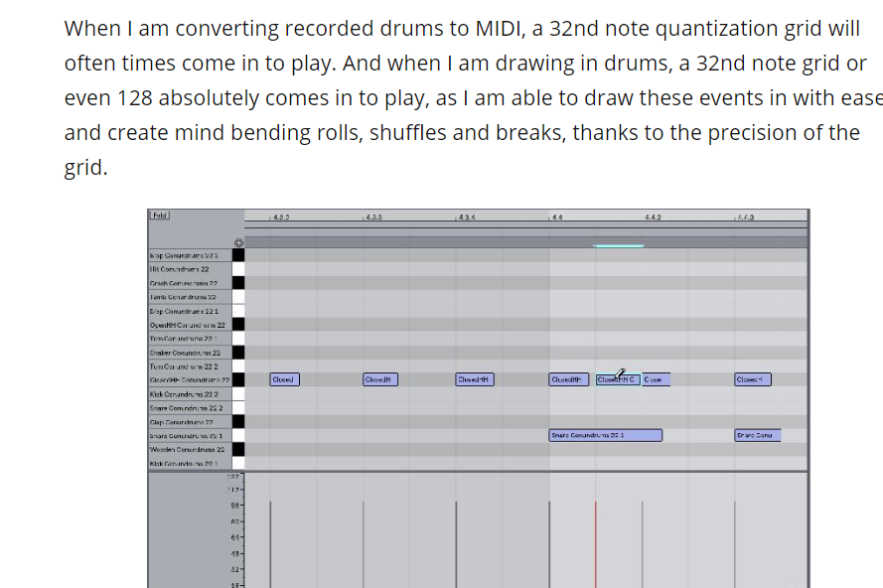Select the Slap Conundrums 22 1 drum row
This screenshot has height=588, width=883.
pos(190,311)
